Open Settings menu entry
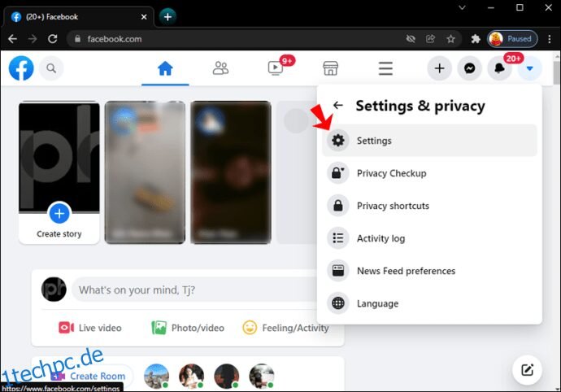Image resolution: width=561 pixels, height=392 pixels. pyautogui.click(x=429, y=141)
